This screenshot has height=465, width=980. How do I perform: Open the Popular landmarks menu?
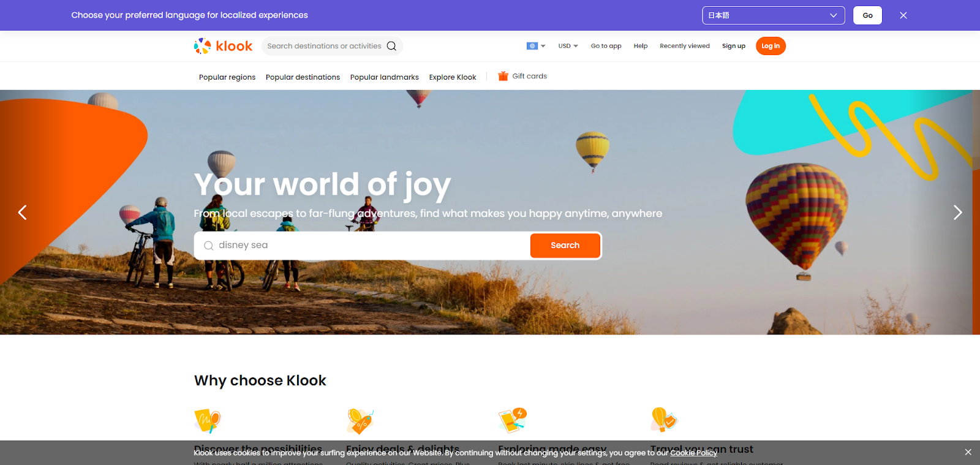pos(385,77)
